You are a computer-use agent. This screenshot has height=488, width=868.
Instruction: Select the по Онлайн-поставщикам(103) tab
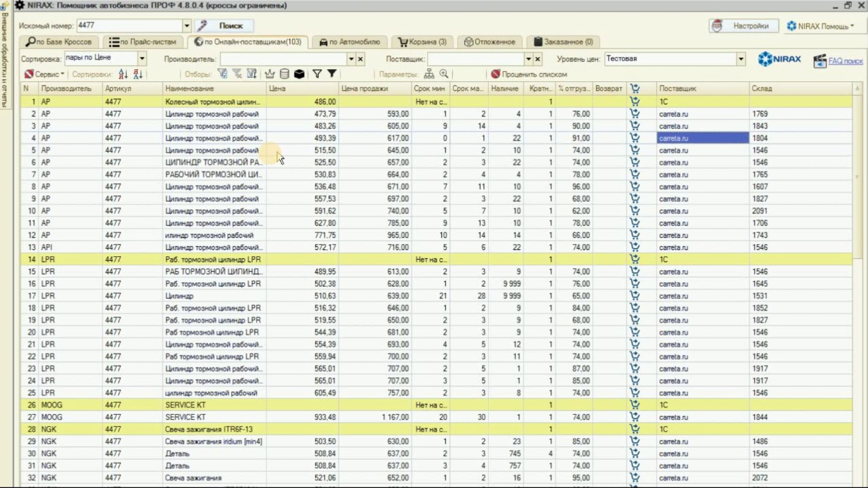[248, 42]
